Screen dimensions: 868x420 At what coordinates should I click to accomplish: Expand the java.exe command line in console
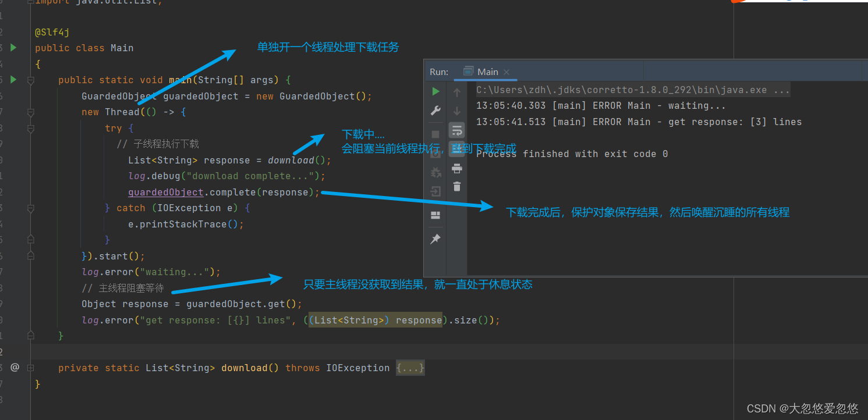(633, 90)
